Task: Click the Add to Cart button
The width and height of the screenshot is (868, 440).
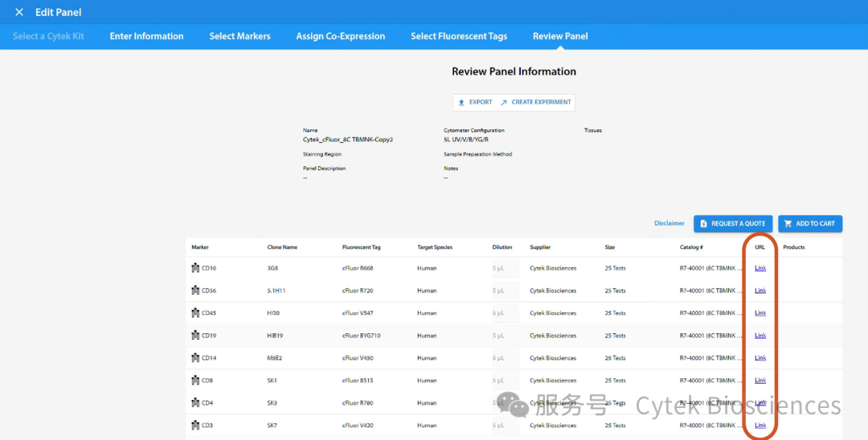Action: (809, 224)
